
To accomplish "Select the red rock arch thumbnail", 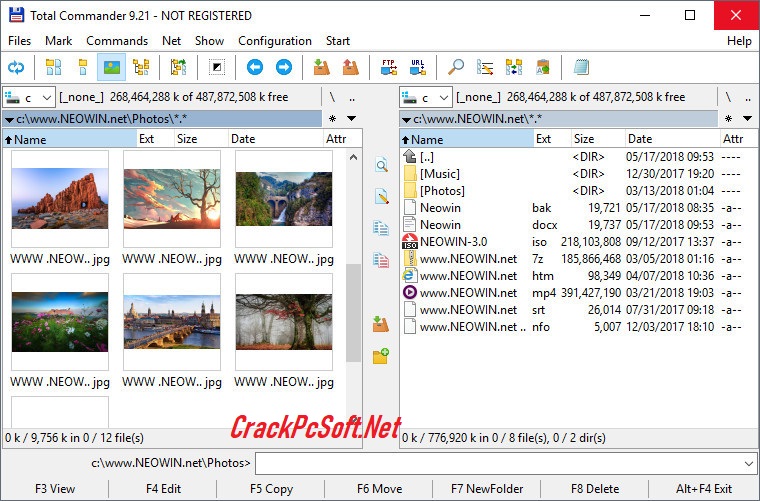I will pyautogui.click(x=60, y=199).
